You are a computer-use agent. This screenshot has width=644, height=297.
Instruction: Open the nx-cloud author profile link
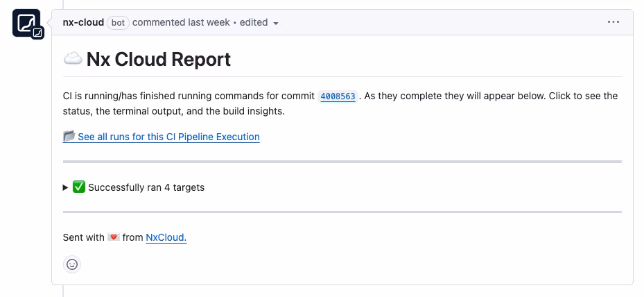coord(83,22)
